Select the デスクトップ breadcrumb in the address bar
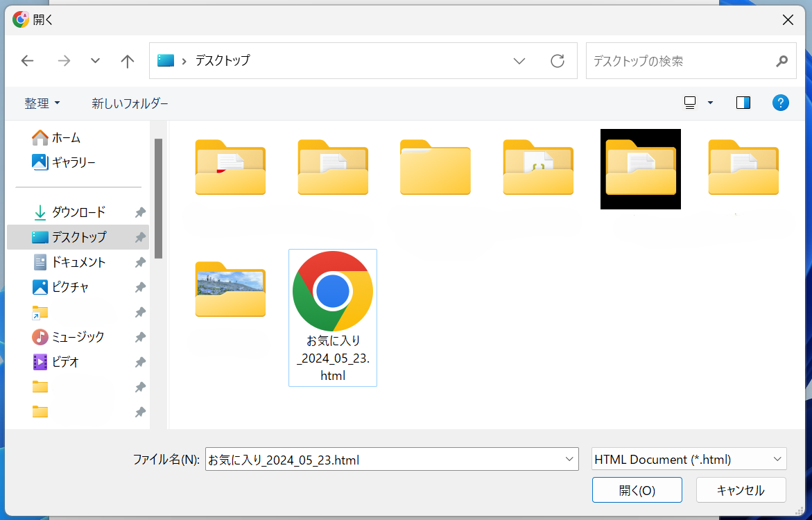812x520 pixels. pyautogui.click(x=223, y=60)
